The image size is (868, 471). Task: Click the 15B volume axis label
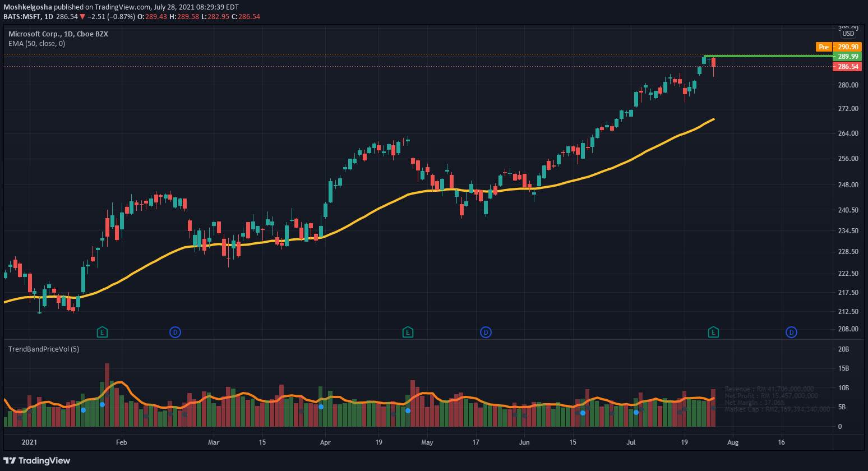coord(843,369)
